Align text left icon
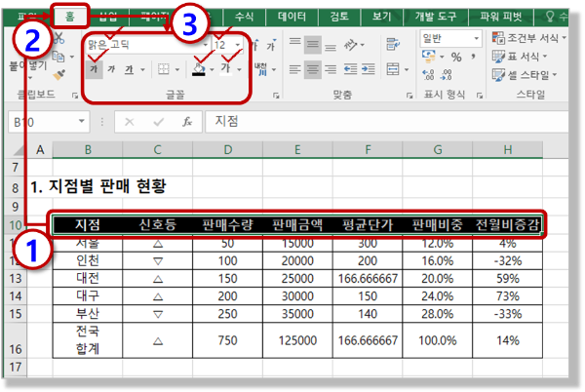 (x=294, y=69)
